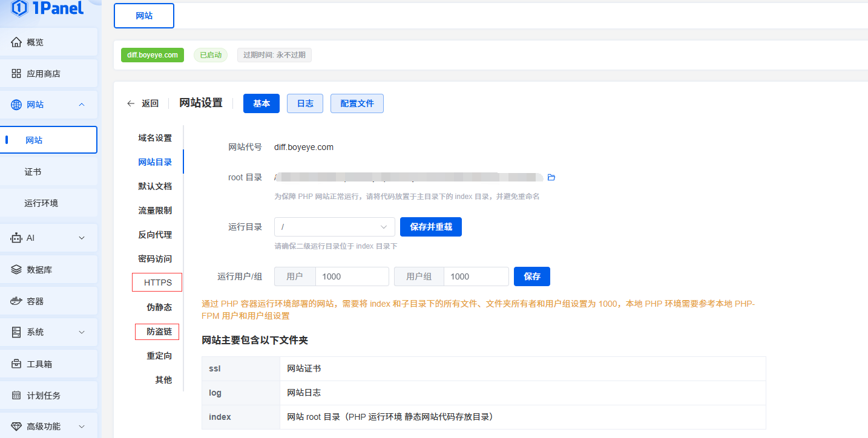Open 证书 in the sidebar
Image resolution: width=868 pixels, height=438 pixels.
coord(48,172)
